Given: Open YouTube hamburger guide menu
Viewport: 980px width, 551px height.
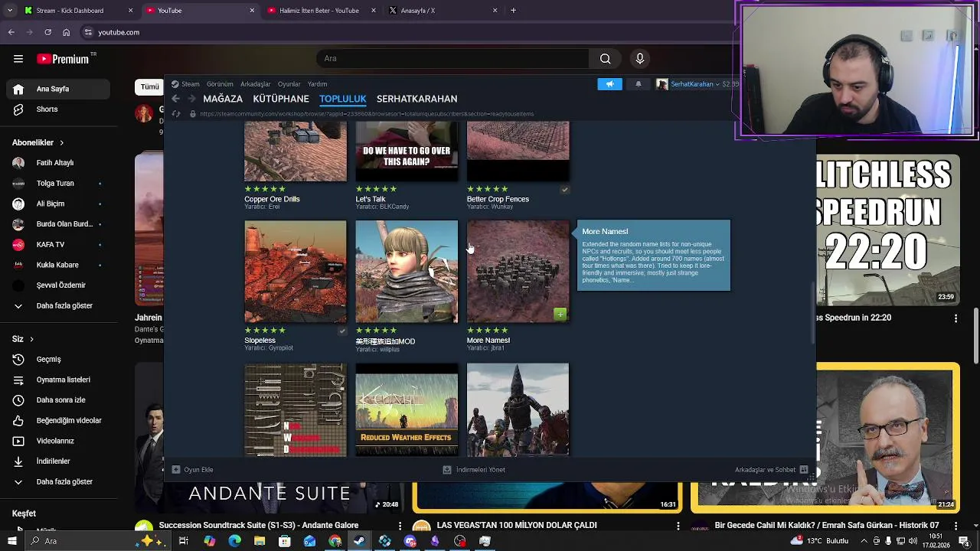Looking at the screenshot, I should click(18, 59).
